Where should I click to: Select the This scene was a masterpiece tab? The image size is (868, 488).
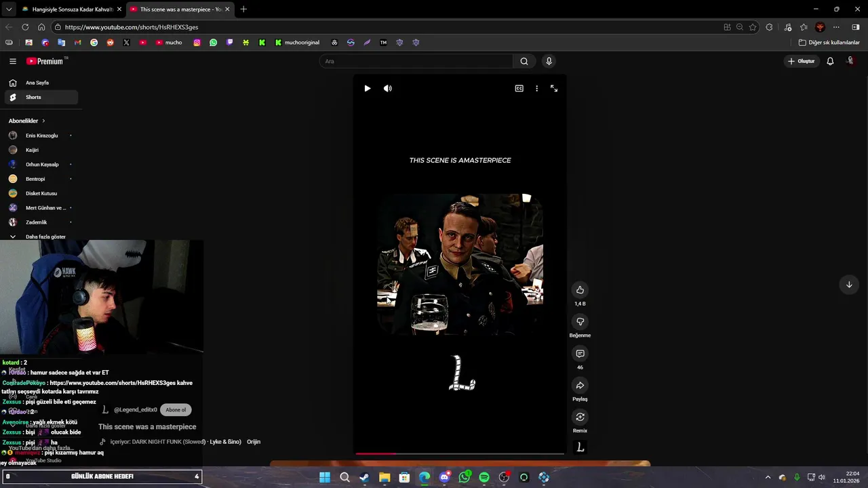pos(180,9)
